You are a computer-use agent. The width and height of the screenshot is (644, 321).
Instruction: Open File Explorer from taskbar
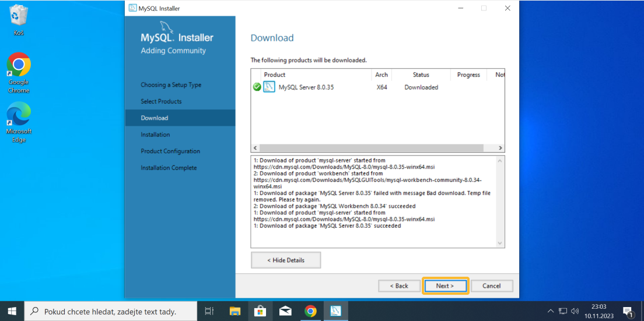pos(235,311)
